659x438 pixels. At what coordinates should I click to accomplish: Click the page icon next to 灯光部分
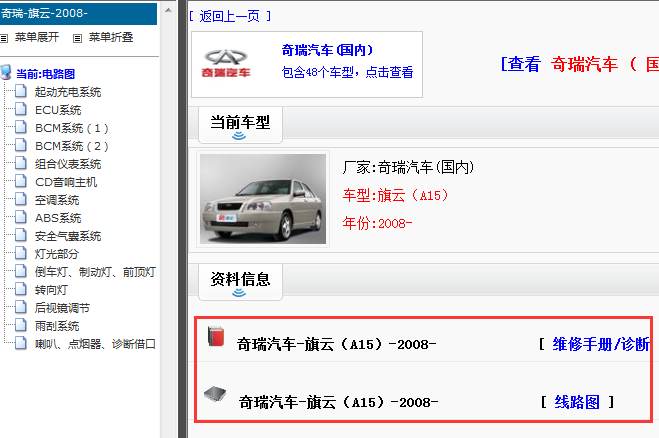coord(21,253)
